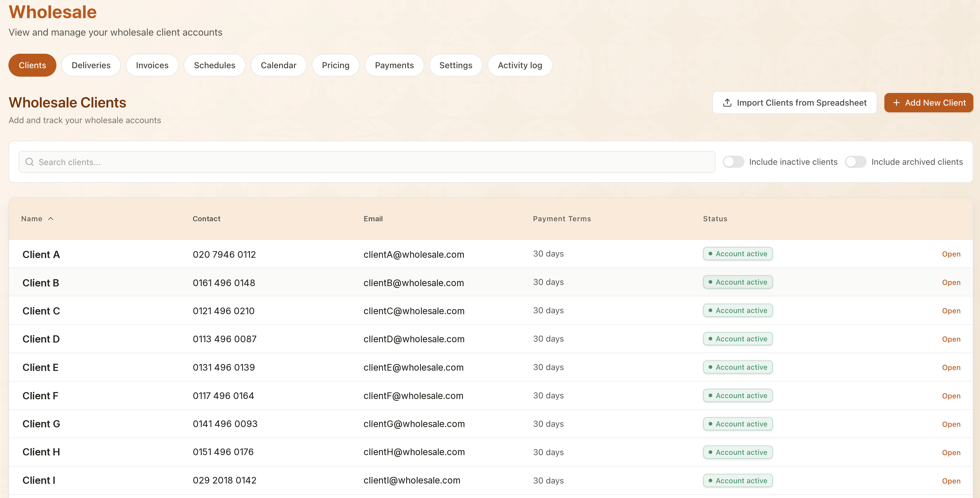
Task: Click email clientB@wholesale.com
Action: click(413, 283)
